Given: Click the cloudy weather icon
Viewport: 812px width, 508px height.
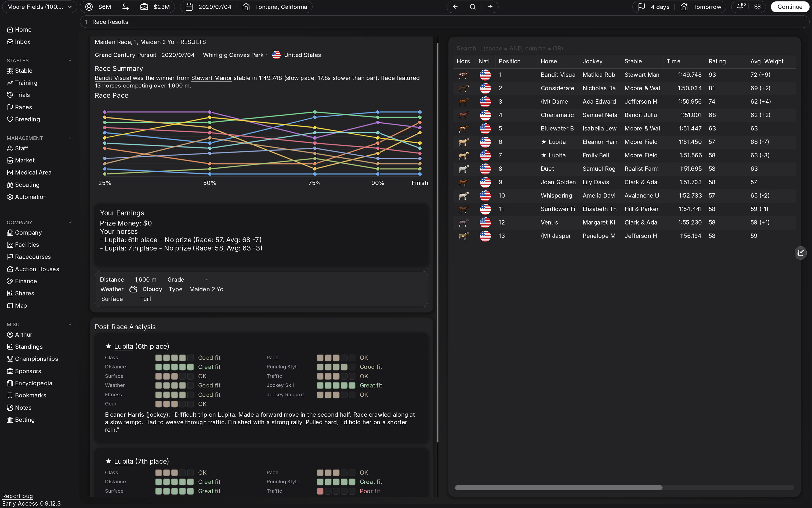Looking at the screenshot, I should pos(133,289).
